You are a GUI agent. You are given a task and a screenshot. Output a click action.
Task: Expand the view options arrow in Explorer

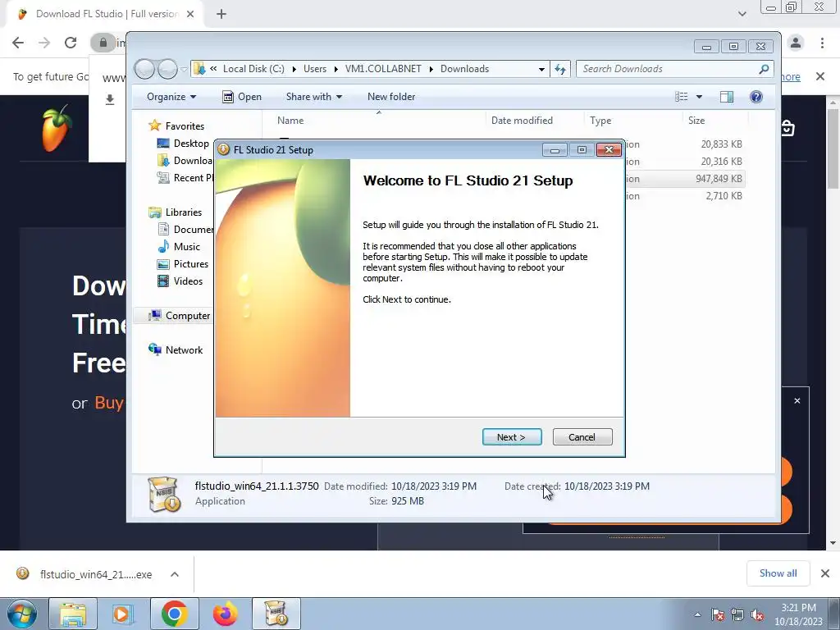(699, 97)
